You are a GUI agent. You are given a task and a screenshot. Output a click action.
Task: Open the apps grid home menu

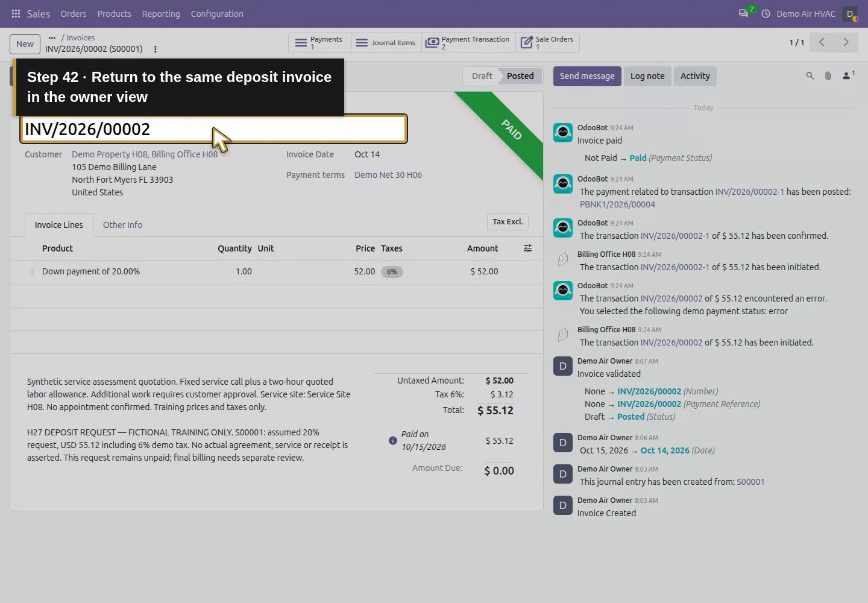(16, 14)
